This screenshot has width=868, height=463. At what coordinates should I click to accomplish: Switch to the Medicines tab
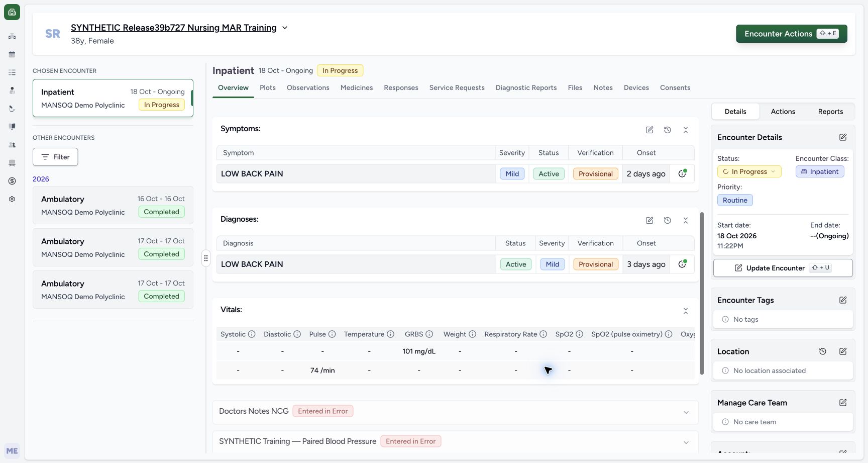pyautogui.click(x=357, y=87)
